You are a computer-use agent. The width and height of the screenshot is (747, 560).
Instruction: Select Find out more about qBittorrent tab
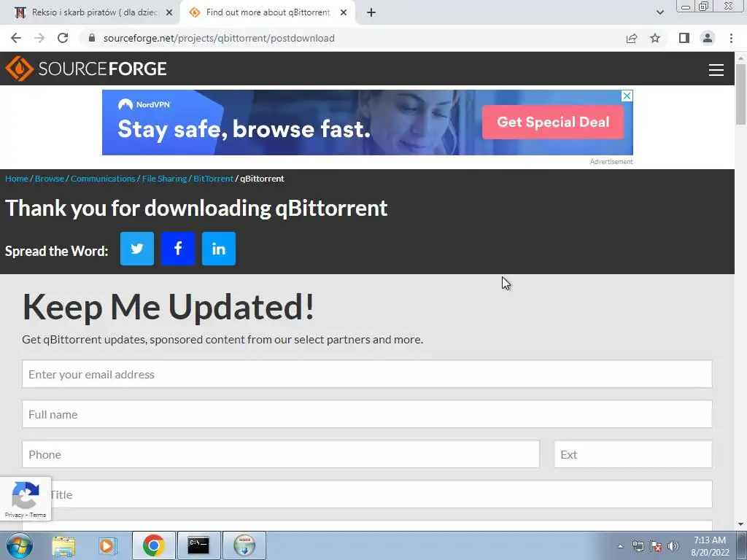coord(267,12)
